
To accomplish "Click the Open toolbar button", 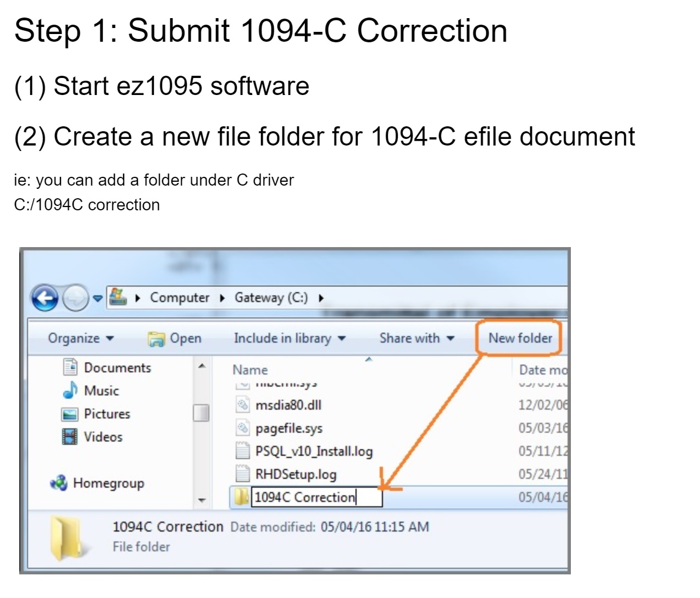I will 175,339.
